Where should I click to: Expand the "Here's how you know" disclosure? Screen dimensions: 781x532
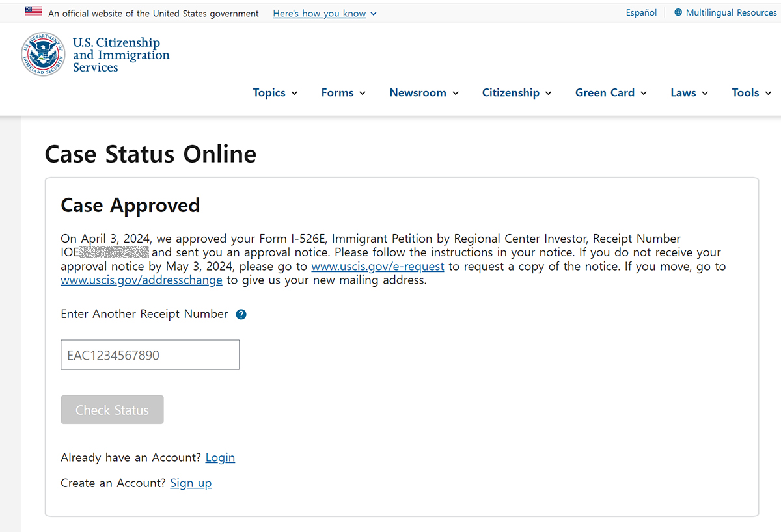coord(325,13)
